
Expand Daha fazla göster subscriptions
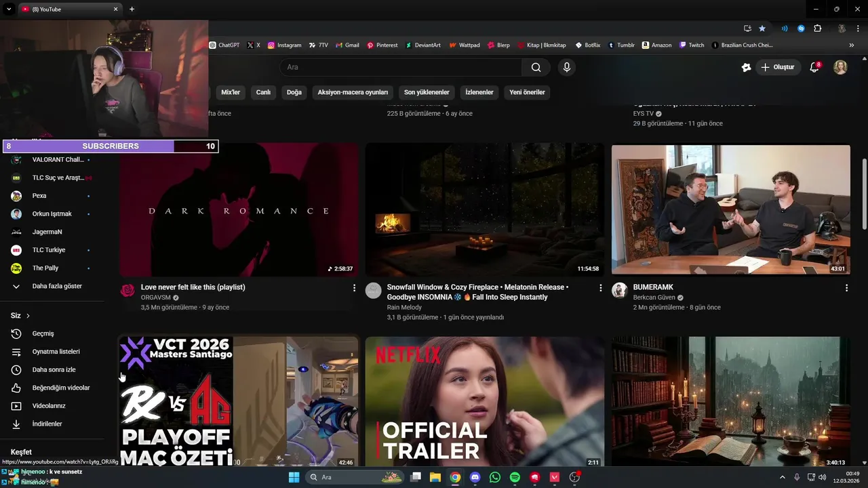(52, 286)
